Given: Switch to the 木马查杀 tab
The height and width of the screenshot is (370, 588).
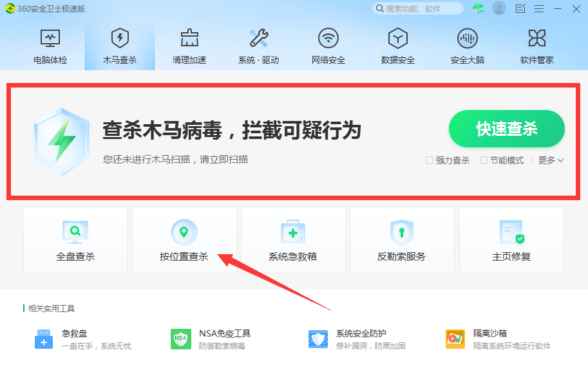Looking at the screenshot, I should [x=120, y=46].
